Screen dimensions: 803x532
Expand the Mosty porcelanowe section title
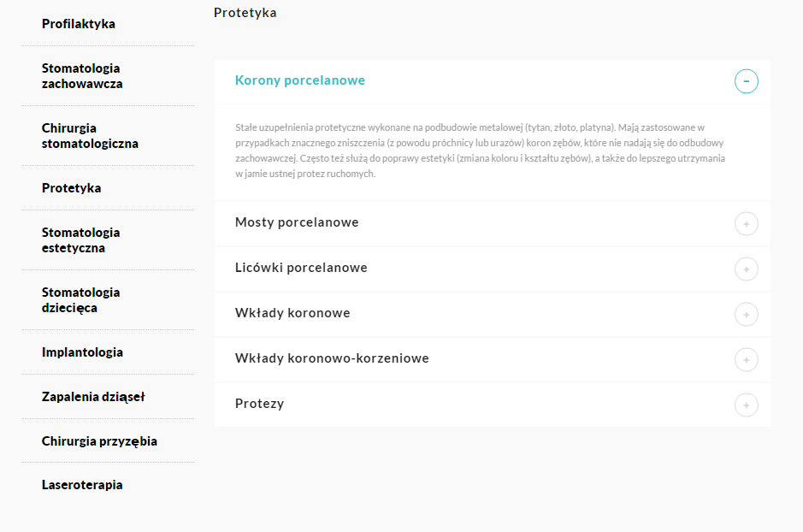[x=297, y=222]
